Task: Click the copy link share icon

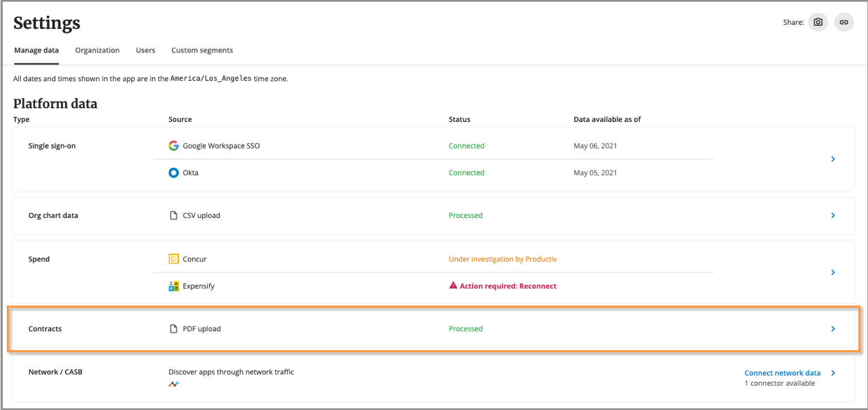Action: point(844,22)
